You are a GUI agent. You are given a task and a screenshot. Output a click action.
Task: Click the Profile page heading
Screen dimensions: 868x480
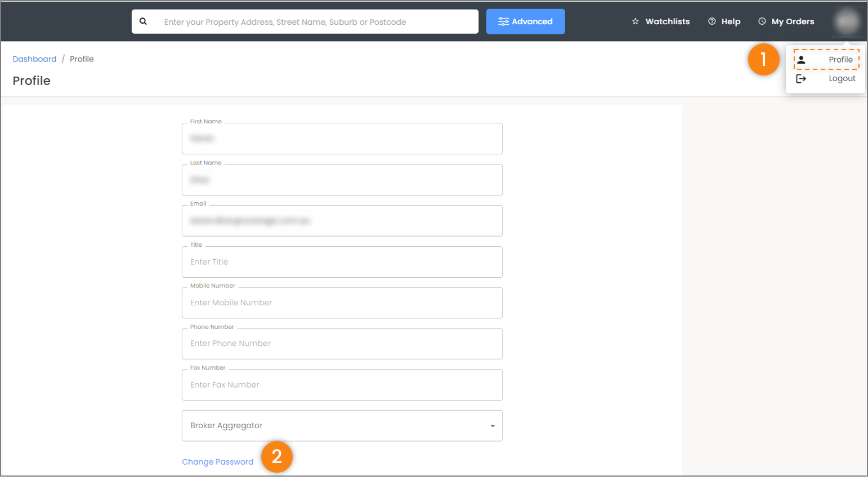click(32, 81)
